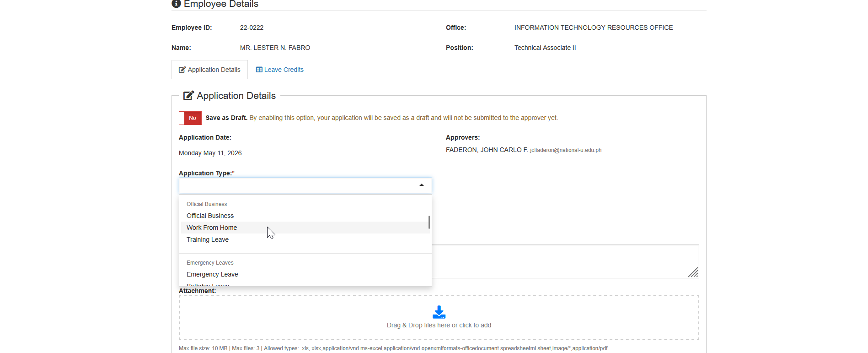Click the dropdown list scrollbar thumb
868x353 pixels.
[x=429, y=222]
